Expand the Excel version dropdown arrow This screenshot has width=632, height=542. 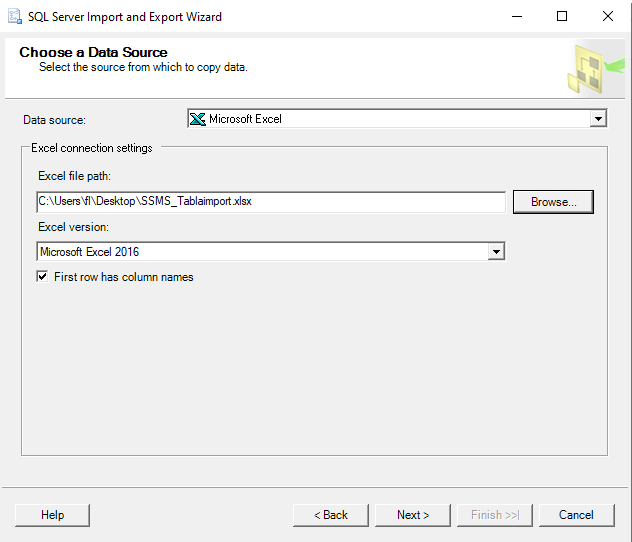[x=496, y=252]
